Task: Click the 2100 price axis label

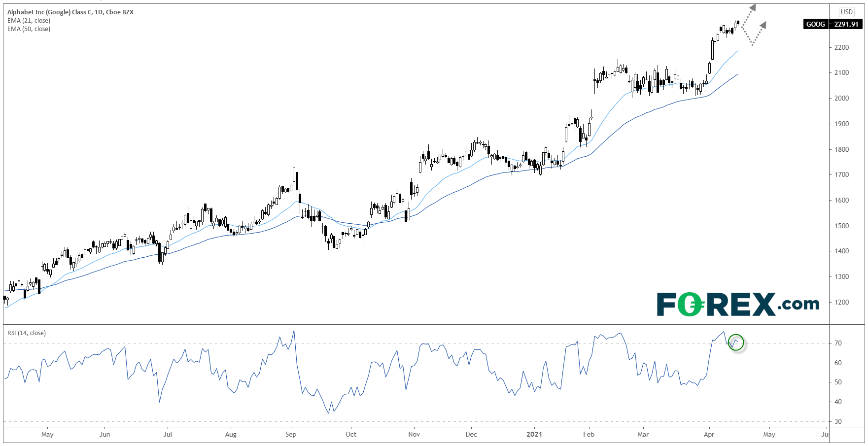Action: point(842,72)
